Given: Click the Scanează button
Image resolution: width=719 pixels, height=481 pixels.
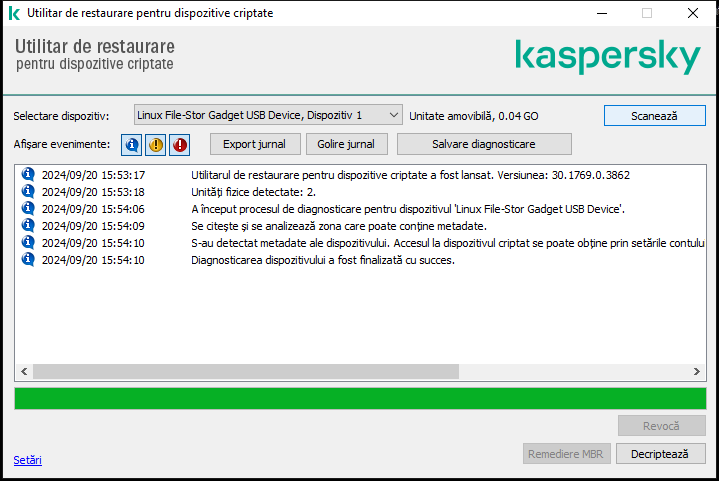Looking at the screenshot, I should tap(654, 116).
